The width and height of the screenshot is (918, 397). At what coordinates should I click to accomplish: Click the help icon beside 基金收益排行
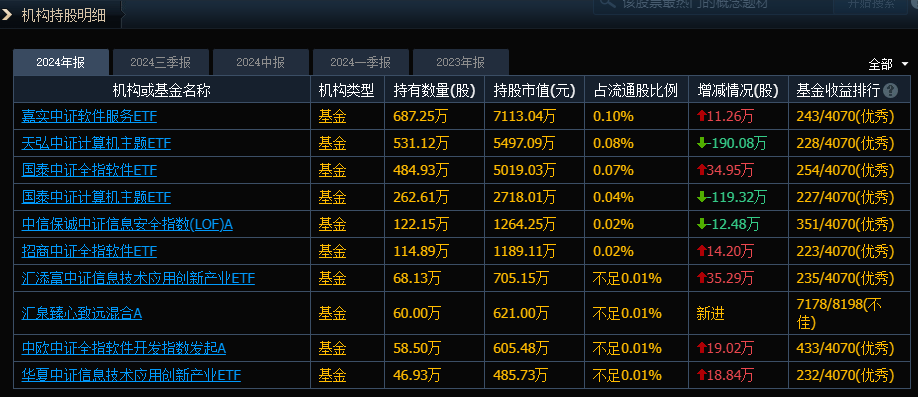coord(890,90)
